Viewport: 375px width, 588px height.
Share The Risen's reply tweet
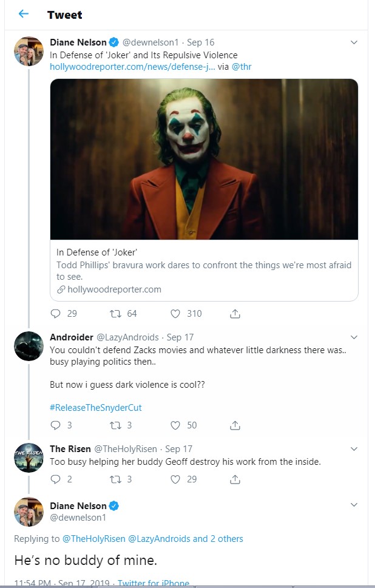point(235,479)
